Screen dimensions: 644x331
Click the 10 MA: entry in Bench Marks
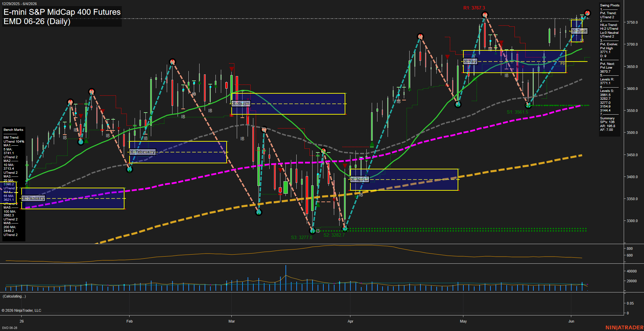(9, 165)
